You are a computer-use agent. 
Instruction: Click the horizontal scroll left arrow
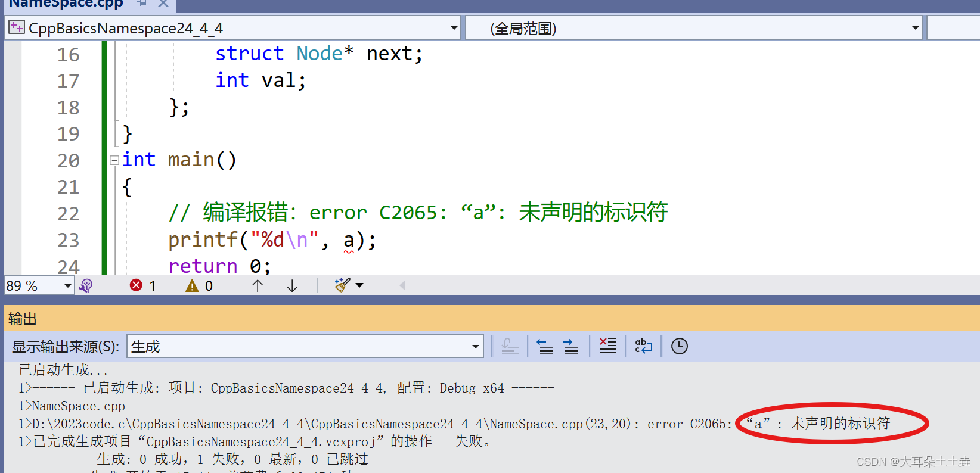(x=402, y=285)
